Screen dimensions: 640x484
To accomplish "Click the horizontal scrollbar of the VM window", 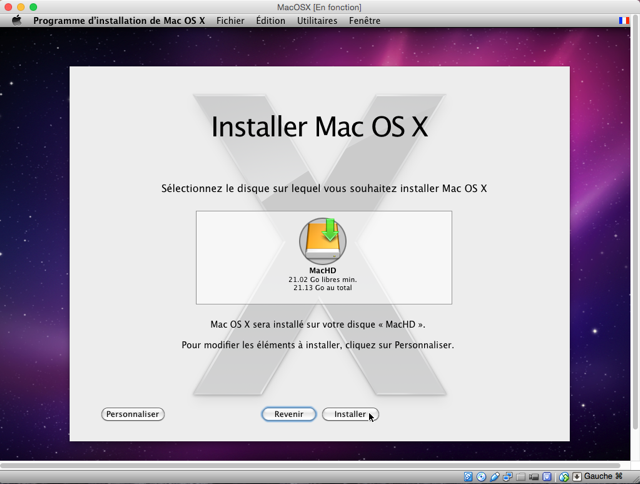I will point(310,465).
